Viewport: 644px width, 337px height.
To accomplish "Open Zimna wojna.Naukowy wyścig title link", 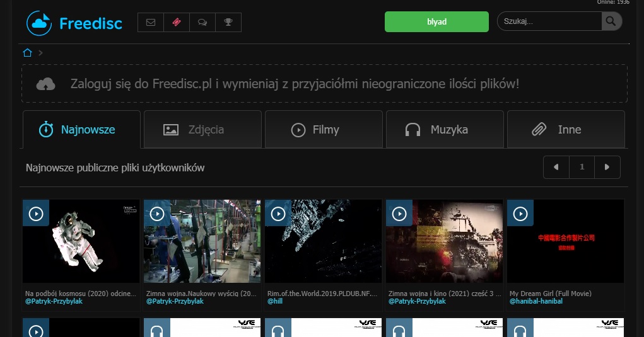I will [201, 294].
